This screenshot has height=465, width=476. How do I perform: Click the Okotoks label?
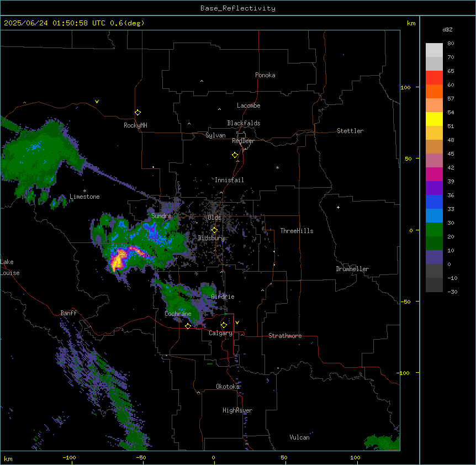[x=228, y=387]
